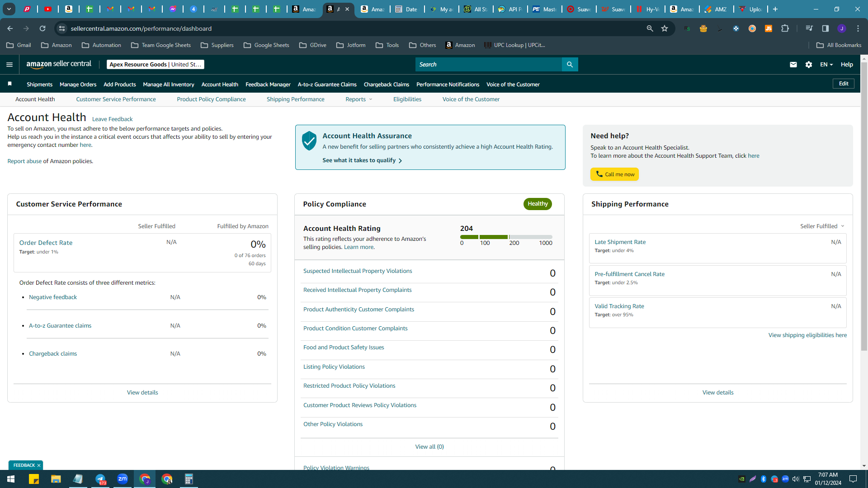This screenshot has height=488, width=868.
Task: Click View all (0) under Policy Compliance
Action: click(x=429, y=447)
